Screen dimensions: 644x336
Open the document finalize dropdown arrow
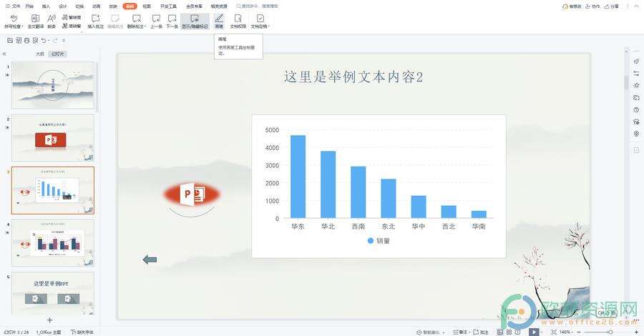tap(268, 26)
